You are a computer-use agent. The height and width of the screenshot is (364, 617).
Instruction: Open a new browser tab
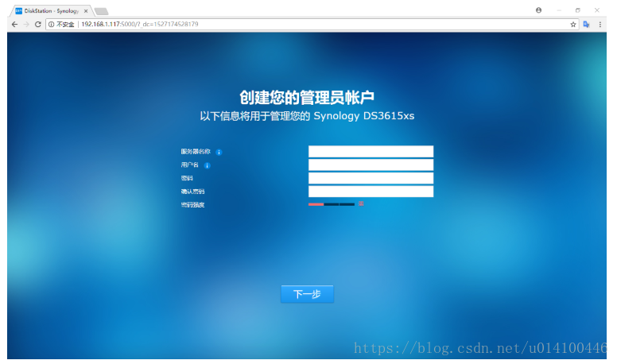[x=102, y=11]
